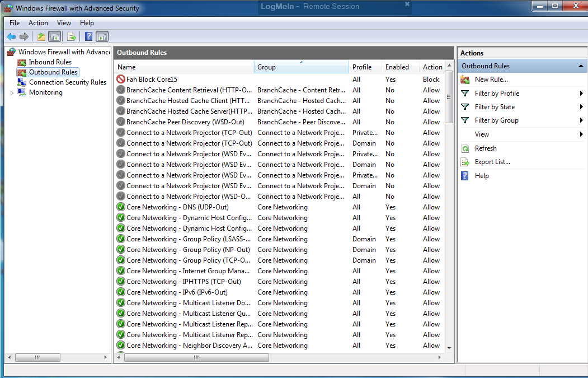This screenshot has width=588, height=378.
Task: Click the Back arrow toolbar icon
Action: pos(11,36)
